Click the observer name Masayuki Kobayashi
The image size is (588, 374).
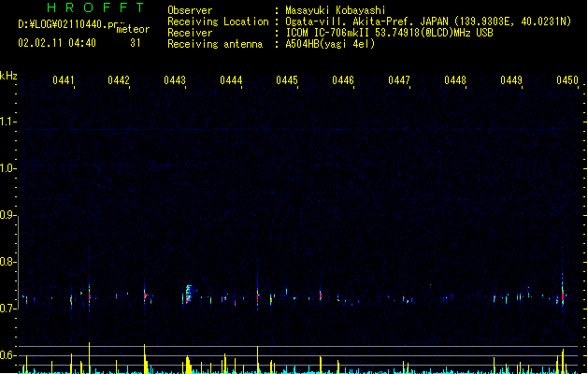[x=336, y=10]
